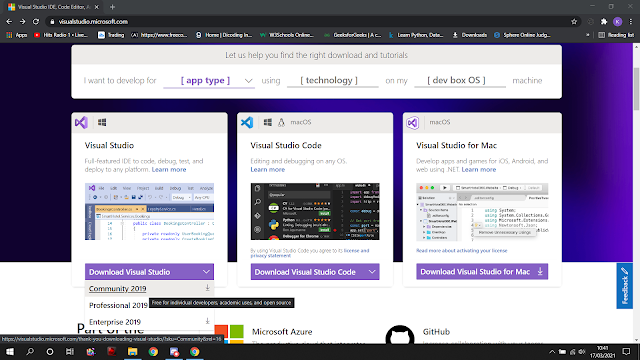640x360 pixels.
Task: Click Download Visual Studio for Mac button
Action: (x=482, y=272)
